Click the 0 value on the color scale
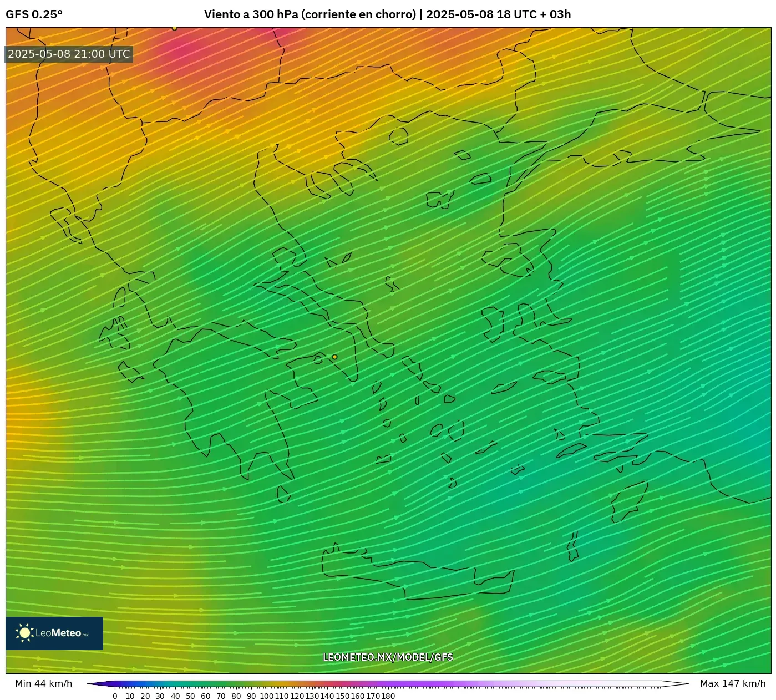 pyautogui.click(x=115, y=696)
